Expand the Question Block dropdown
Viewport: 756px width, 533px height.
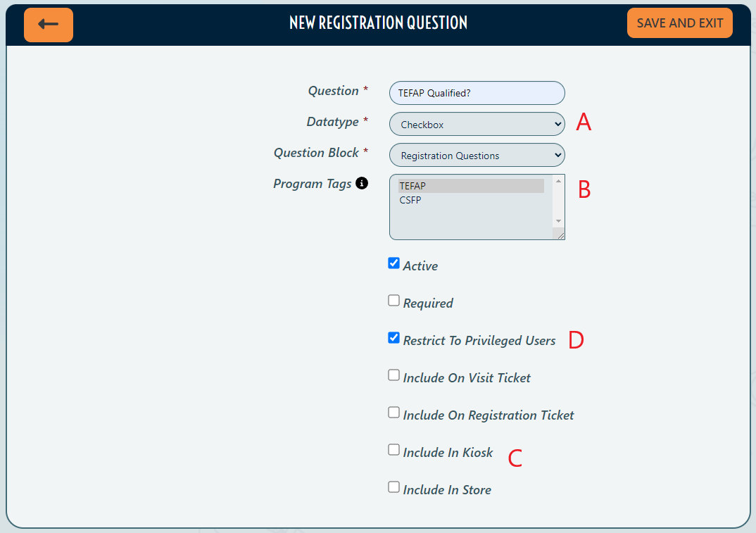[x=477, y=156]
